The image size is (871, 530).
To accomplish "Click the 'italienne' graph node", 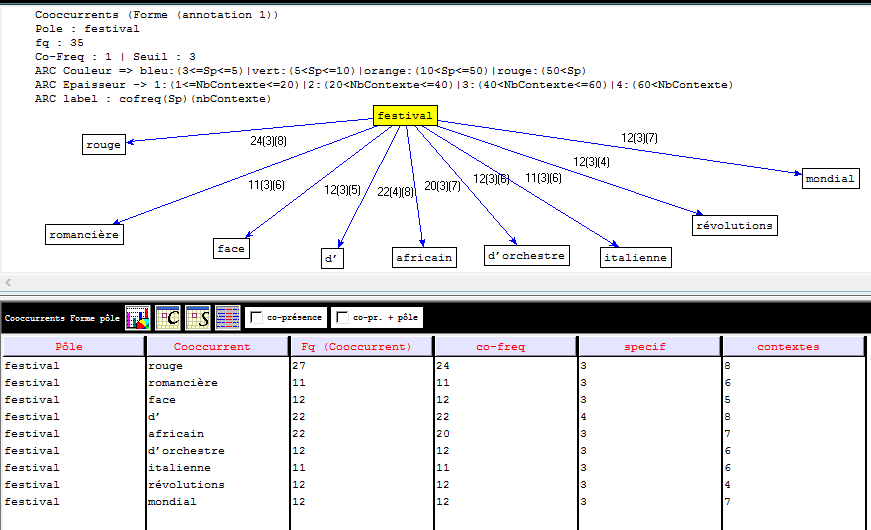I will 635,257.
